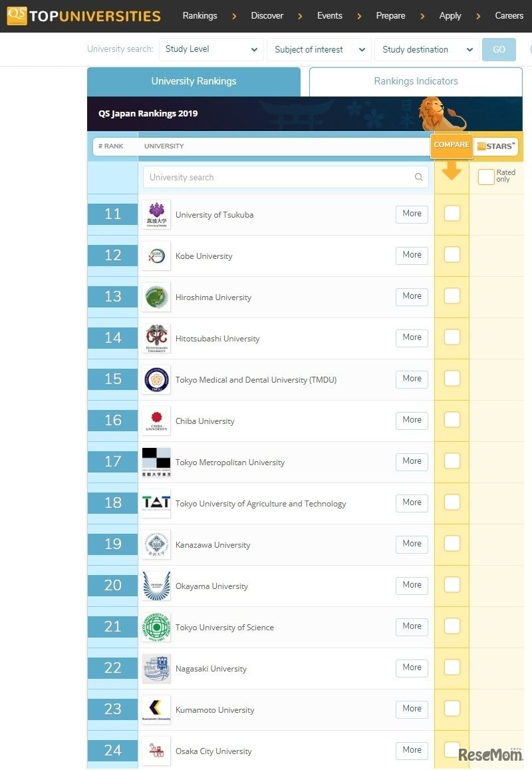Click rank number 20
Viewport: 532px width, 770px height.
point(113,585)
